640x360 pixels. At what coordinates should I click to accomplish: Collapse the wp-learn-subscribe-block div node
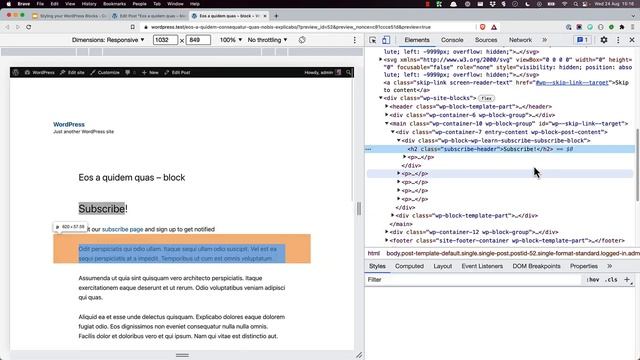(399, 140)
